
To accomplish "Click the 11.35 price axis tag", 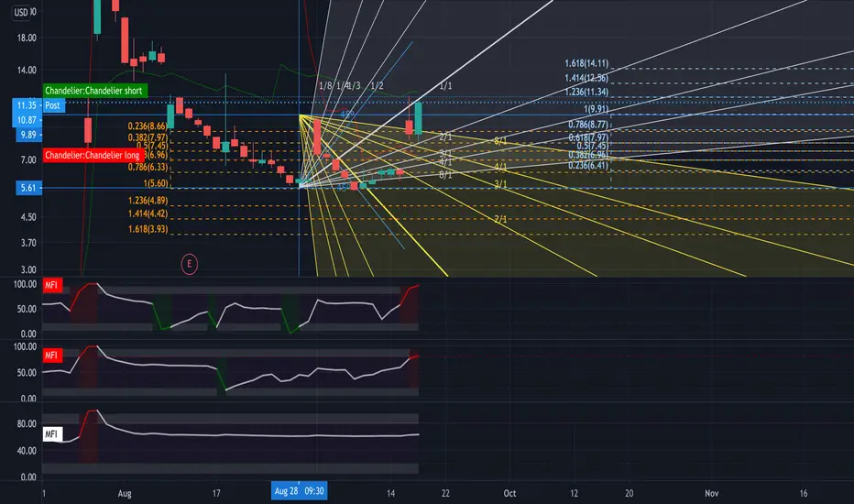I will 27,105.
